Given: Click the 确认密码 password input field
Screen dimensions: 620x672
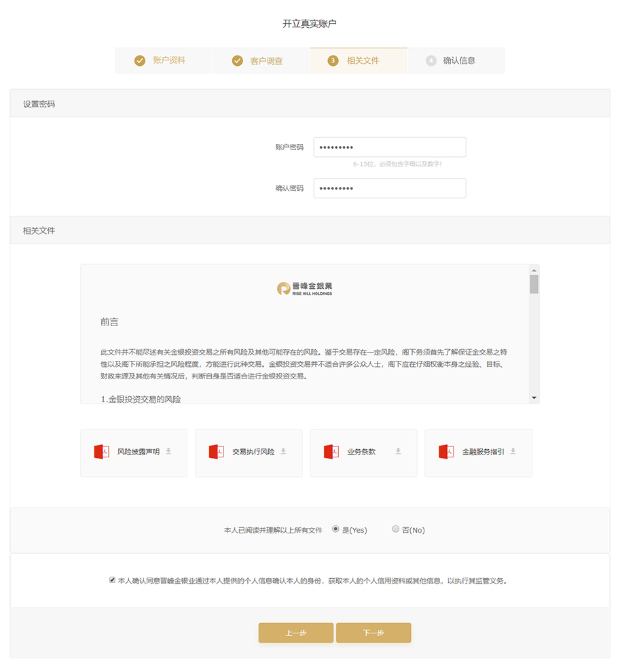Looking at the screenshot, I should pos(388,188).
